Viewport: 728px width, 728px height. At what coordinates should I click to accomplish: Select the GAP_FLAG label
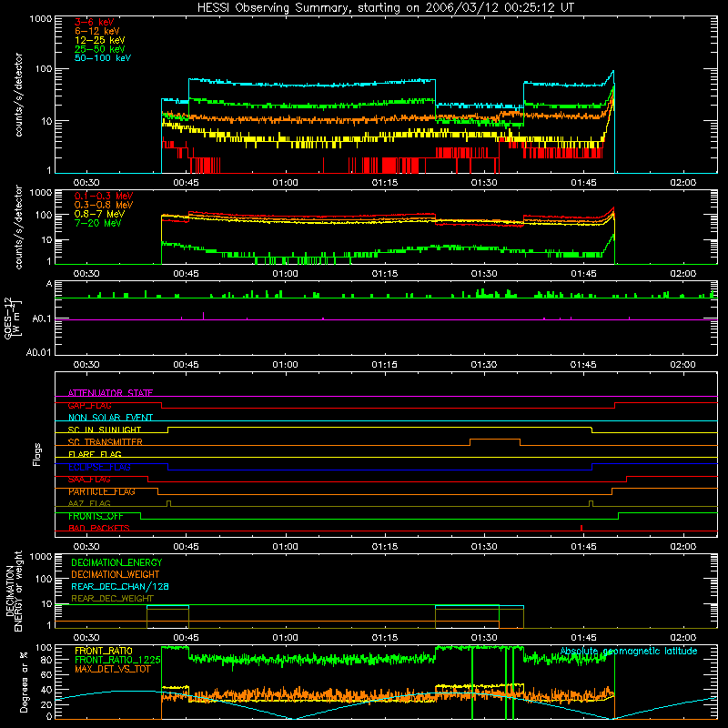coord(89,405)
